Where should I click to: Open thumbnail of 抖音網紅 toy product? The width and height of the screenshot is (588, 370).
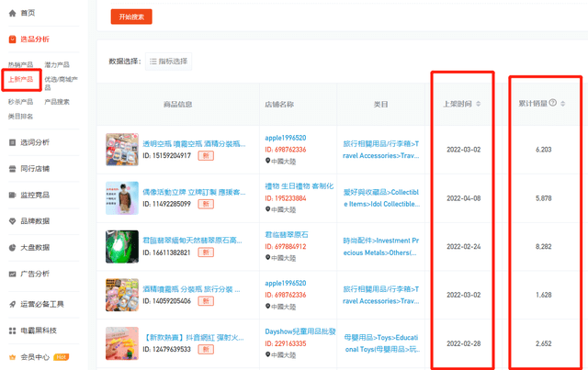coord(122,343)
